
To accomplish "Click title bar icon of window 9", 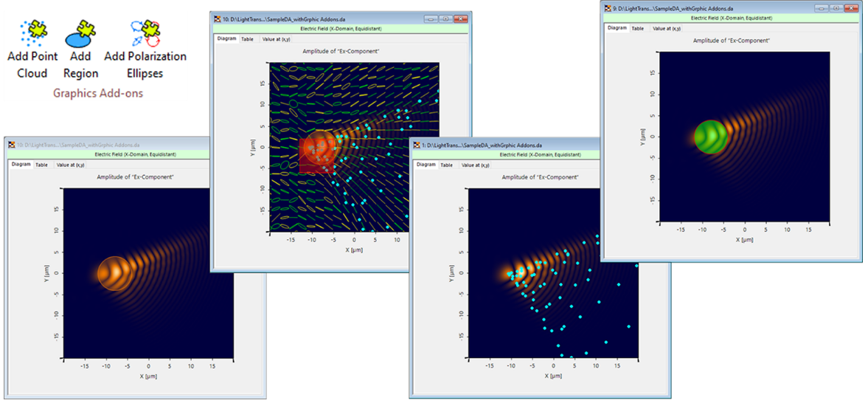I will (608, 7).
